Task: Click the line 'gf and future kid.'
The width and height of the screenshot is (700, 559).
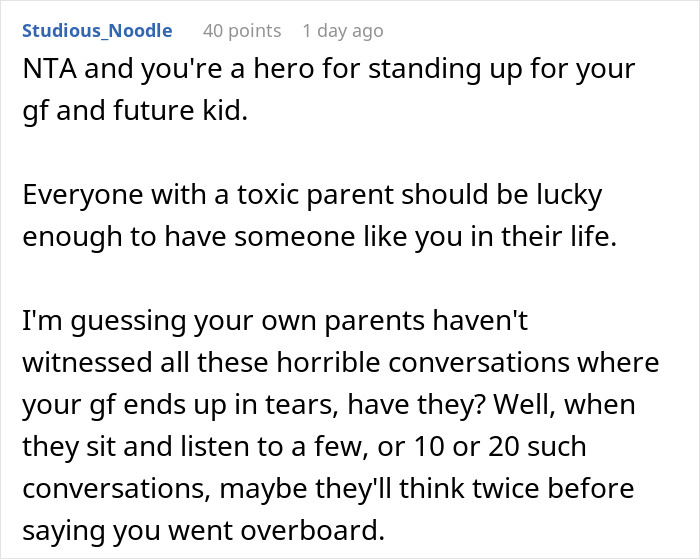Action: (135, 111)
